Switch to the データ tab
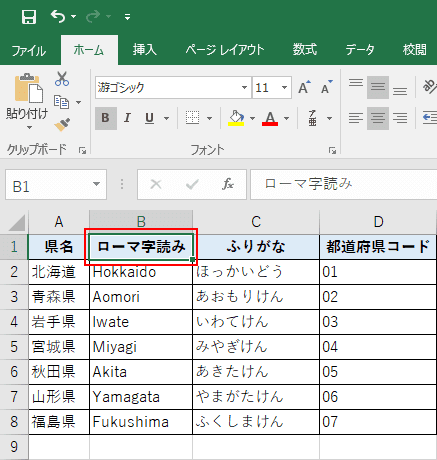The width and height of the screenshot is (437, 460). pyautogui.click(x=360, y=50)
